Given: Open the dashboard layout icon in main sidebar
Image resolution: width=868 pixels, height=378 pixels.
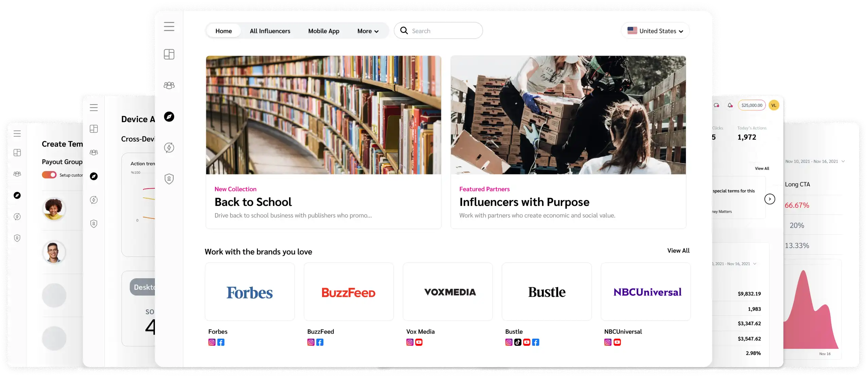Looking at the screenshot, I should pos(169,54).
